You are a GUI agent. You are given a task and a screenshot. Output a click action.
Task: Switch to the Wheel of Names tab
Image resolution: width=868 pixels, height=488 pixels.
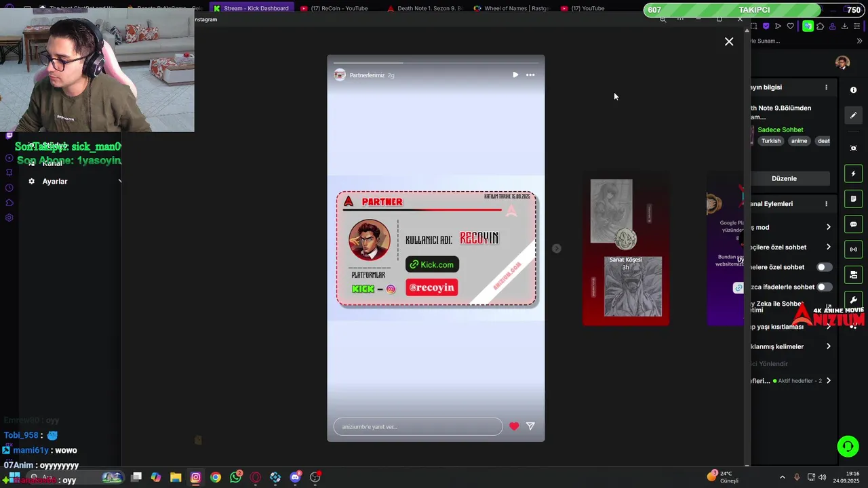[x=513, y=8]
